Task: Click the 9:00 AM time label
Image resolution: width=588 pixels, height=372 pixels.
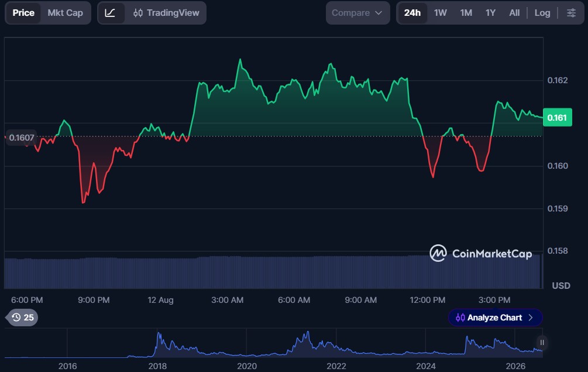Action: 361,300
